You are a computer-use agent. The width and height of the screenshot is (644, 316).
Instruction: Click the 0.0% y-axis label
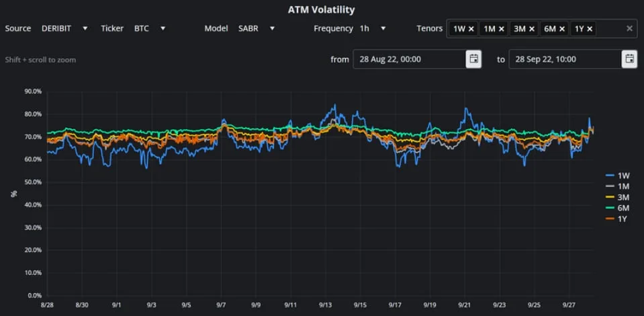(34, 295)
